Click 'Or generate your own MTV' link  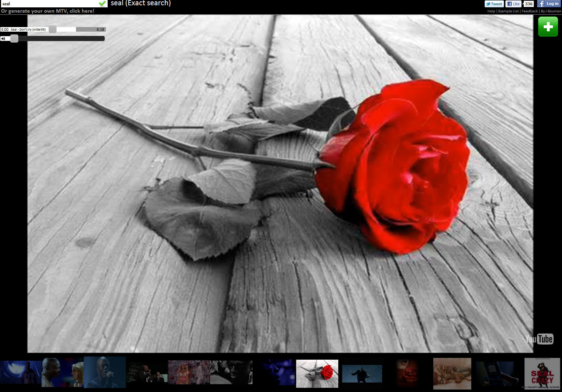click(x=47, y=11)
